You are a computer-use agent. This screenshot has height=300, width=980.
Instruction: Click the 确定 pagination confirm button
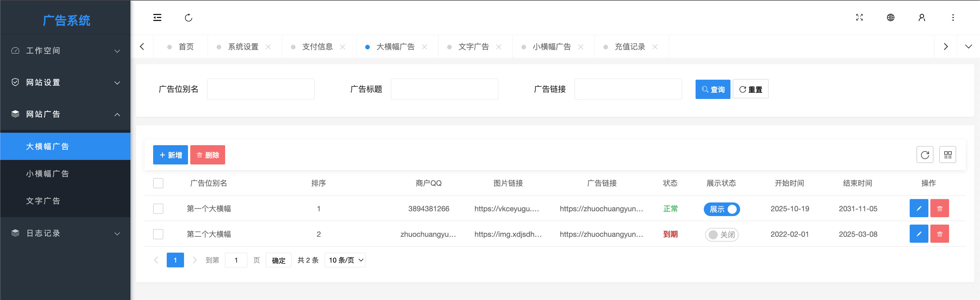point(278,260)
